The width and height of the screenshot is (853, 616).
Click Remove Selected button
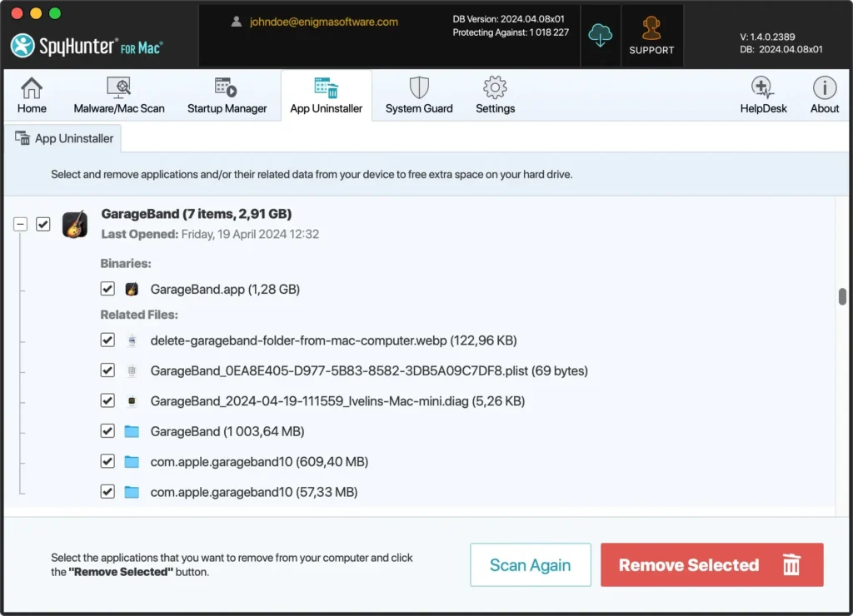[711, 565]
